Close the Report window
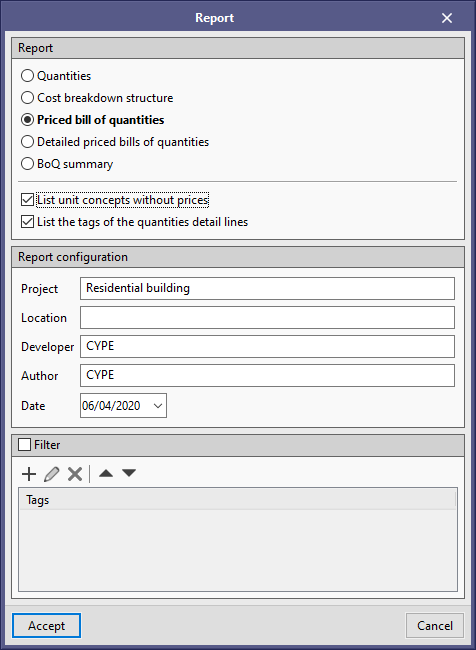Viewport: 476px width, 650px height. [x=447, y=18]
